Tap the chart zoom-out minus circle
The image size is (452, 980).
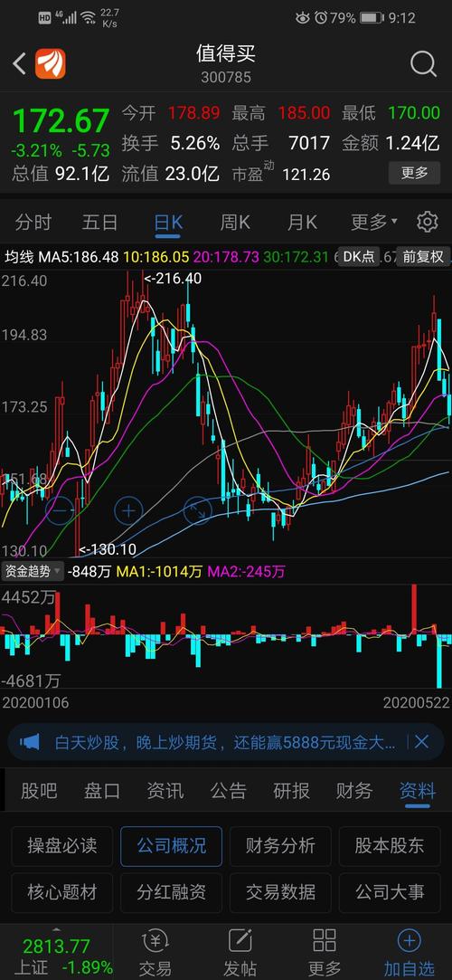(60, 512)
